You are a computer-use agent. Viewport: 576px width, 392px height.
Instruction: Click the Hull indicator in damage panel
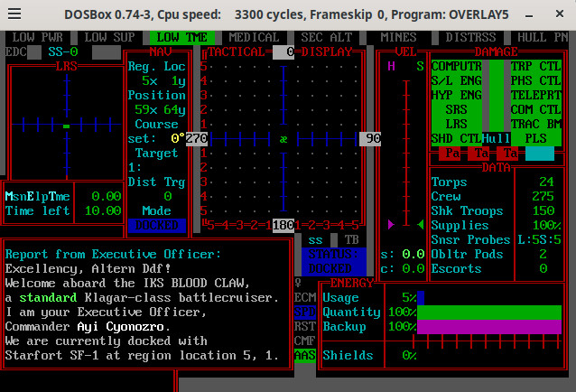click(x=496, y=138)
